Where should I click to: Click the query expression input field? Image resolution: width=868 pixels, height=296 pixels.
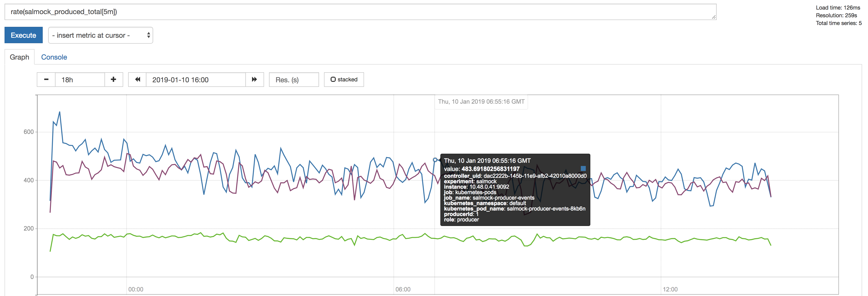point(360,12)
